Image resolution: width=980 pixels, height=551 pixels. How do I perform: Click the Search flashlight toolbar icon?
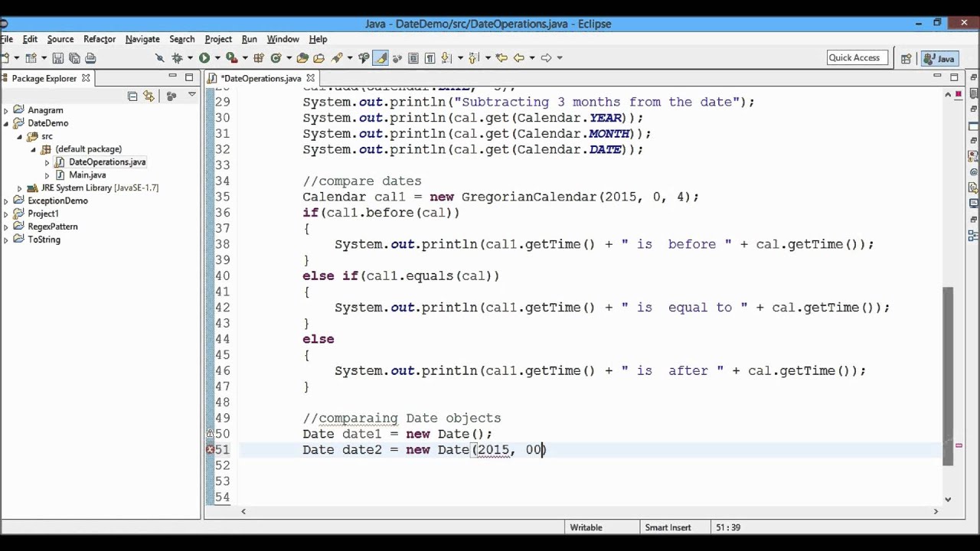(x=337, y=58)
